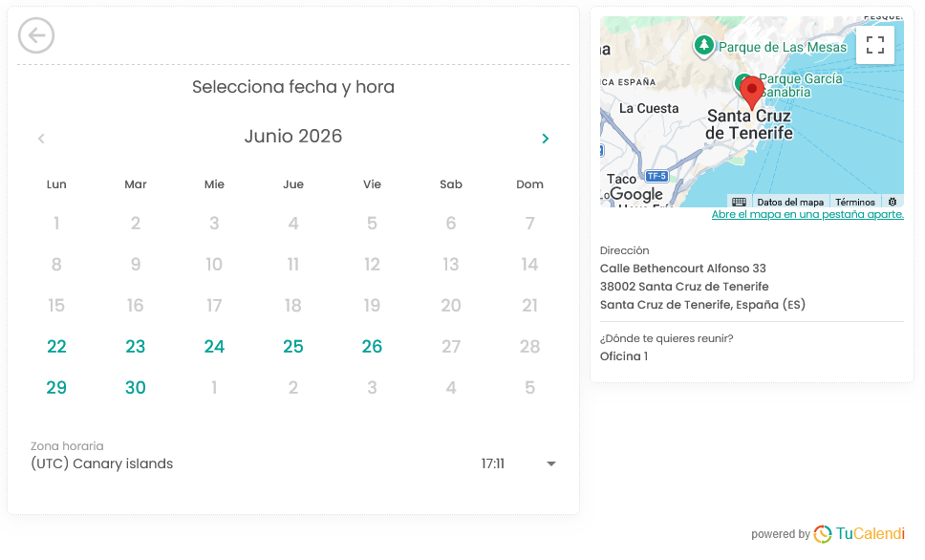
Task: Select June 22
Action: pos(56,346)
